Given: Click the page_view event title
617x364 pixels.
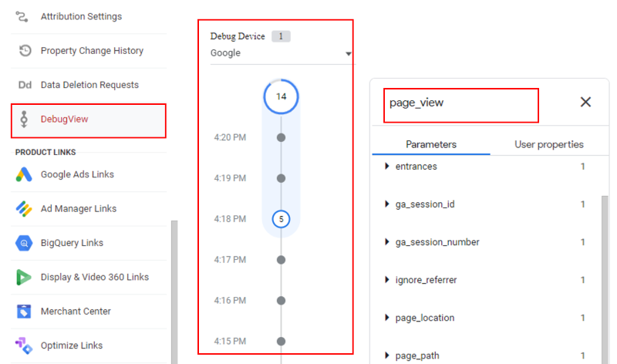Looking at the screenshot, I should (416, 103).
